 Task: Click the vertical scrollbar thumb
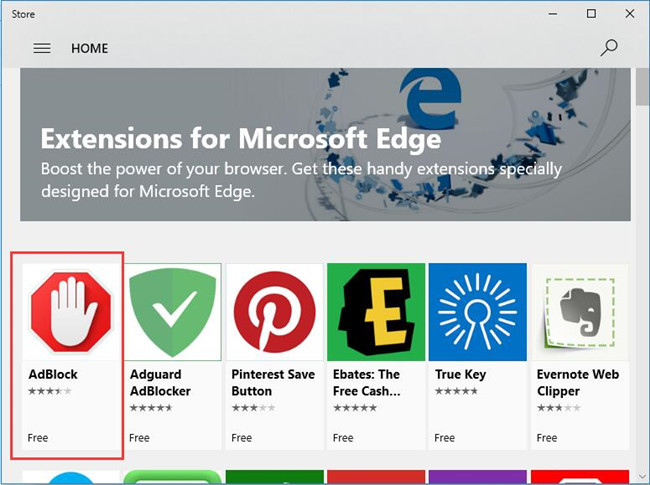(643, 87)
